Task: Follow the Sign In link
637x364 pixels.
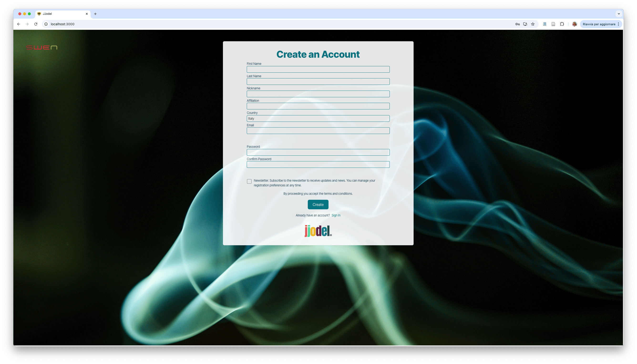Action: click(x=336, y=215)
